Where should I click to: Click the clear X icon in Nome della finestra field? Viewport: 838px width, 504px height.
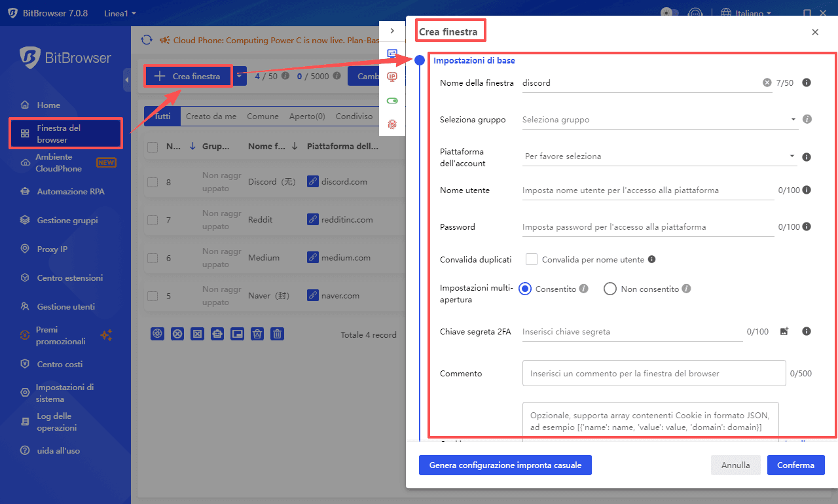point(767,82)
